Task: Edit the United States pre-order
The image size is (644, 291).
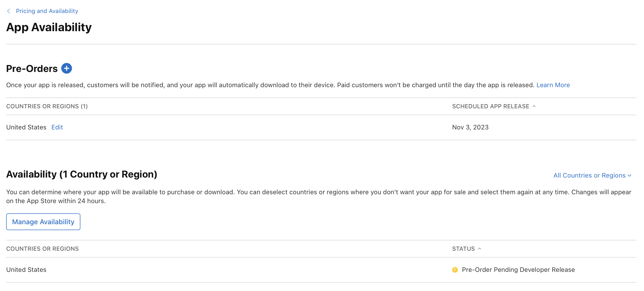Action: click(x=57, y=127)
